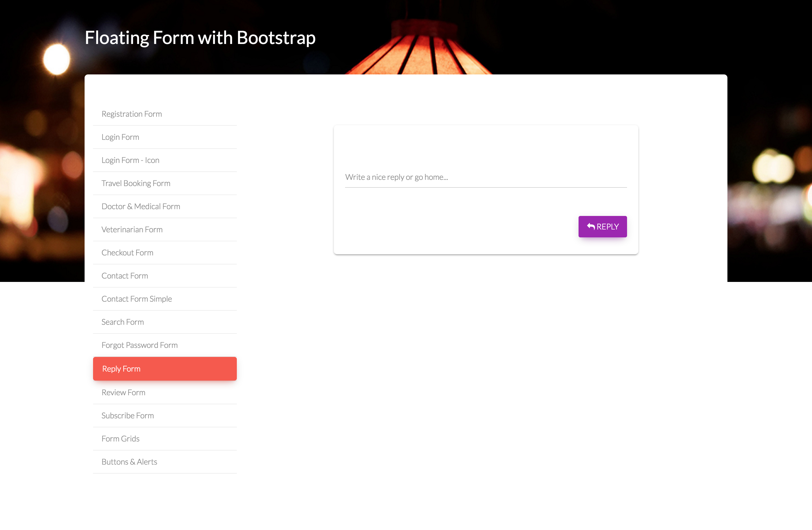This screenshot has height=530, width=812.
Task: Open the Search Form tab
Action: point(123,322)
